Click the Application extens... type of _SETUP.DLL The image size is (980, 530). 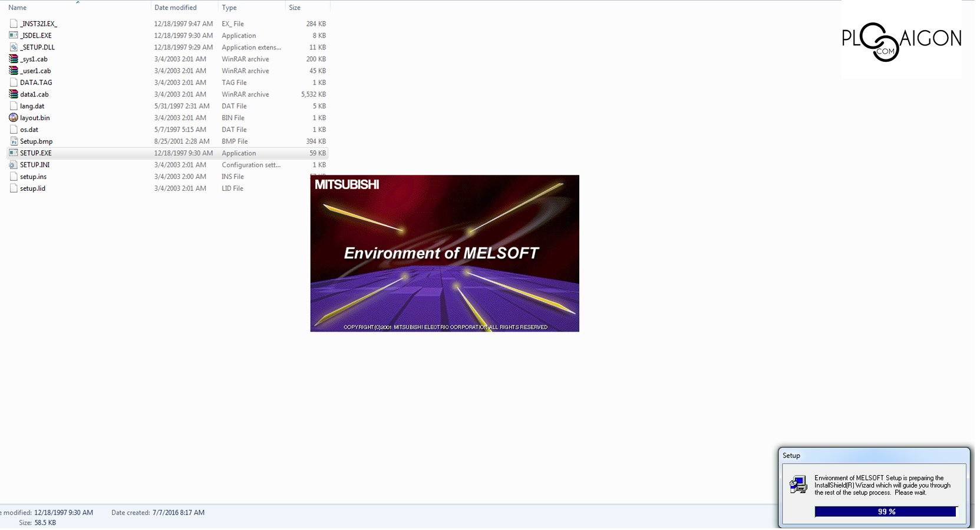click(252, 47)
